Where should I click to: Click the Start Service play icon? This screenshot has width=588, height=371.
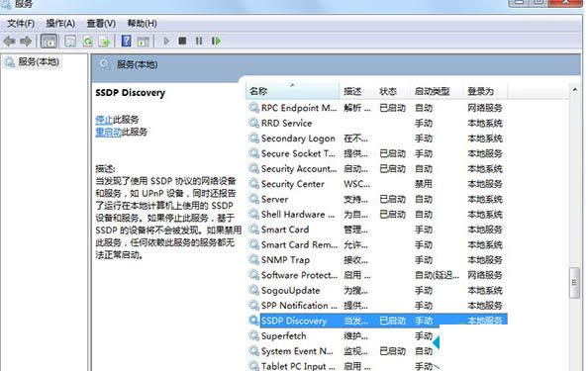pos(166,41)
